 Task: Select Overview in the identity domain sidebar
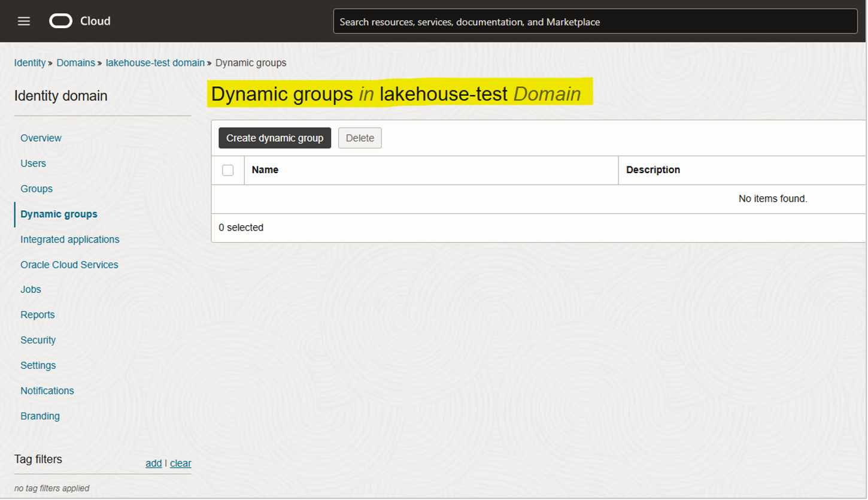point(41,138)
